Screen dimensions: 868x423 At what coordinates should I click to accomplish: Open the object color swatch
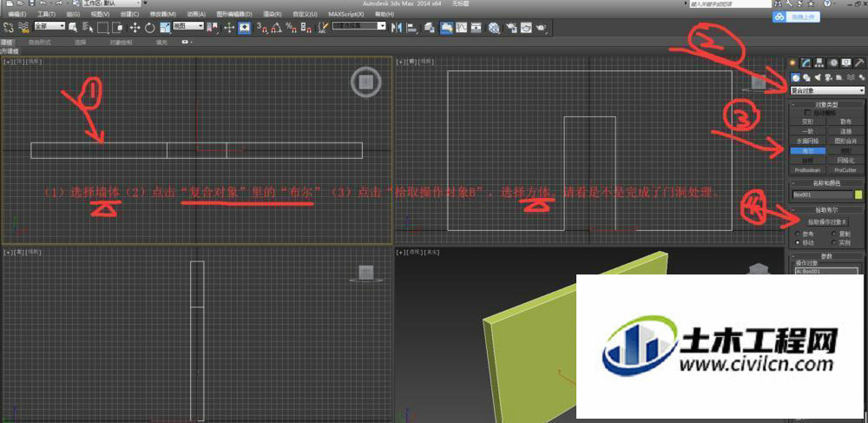point(858,195)
